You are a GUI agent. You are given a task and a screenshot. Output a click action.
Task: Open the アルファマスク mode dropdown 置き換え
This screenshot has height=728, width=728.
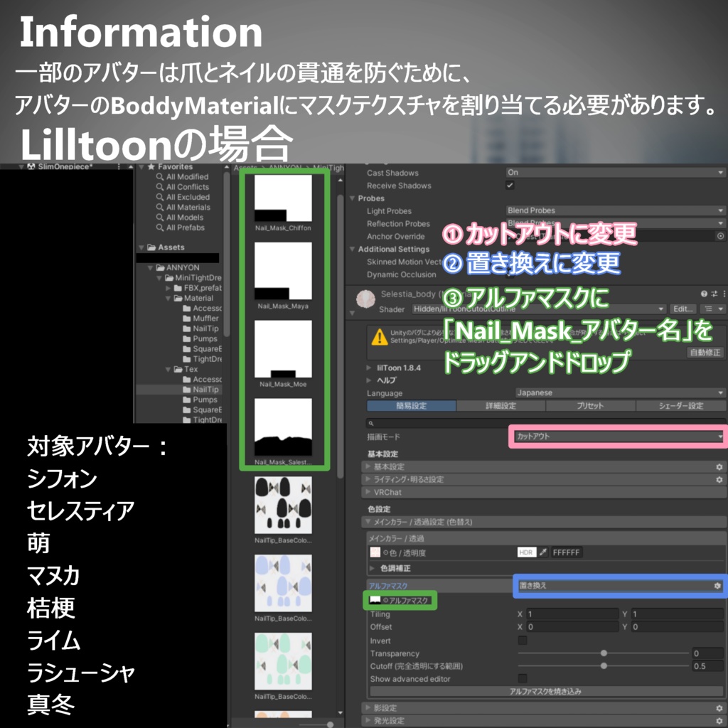(621, 586)
